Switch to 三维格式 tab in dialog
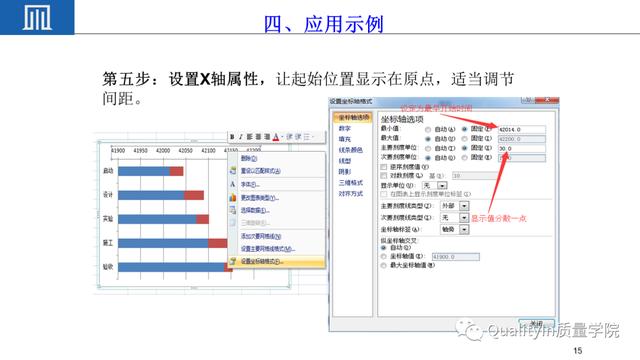 (x=350, y=182)
